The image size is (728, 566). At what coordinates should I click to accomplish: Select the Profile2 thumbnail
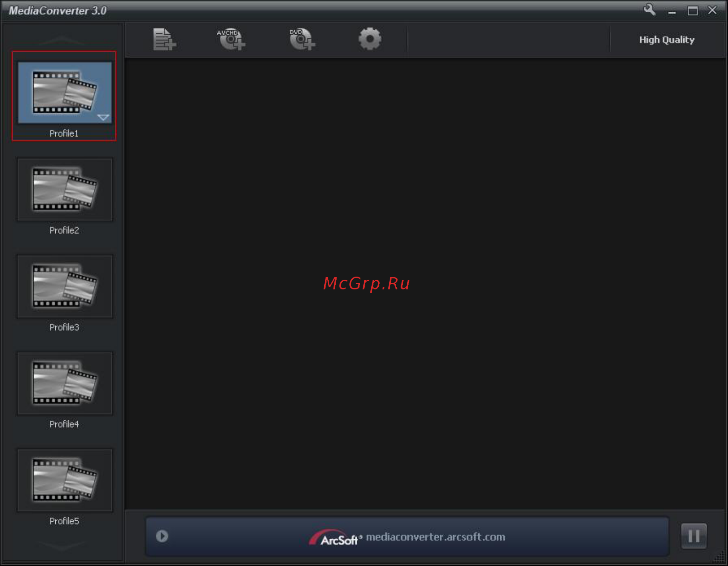[x=65, y=190]
